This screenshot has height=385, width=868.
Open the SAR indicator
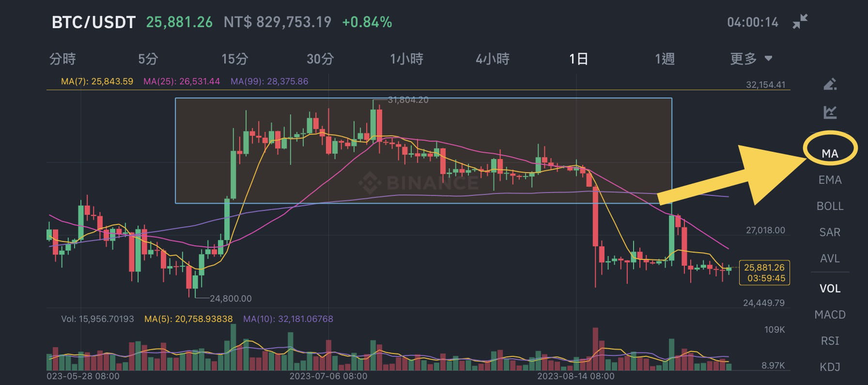(830, 232)
